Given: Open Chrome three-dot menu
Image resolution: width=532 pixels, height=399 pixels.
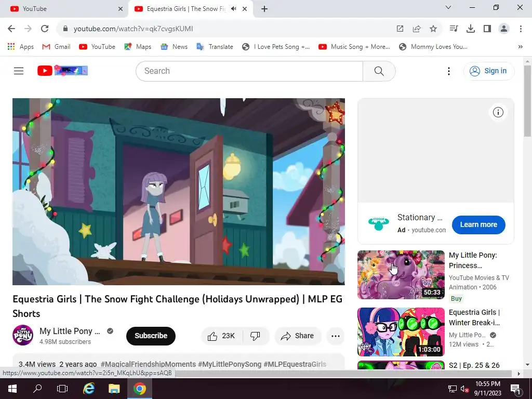Looking at the screenshot, I should tap(521, 29).
